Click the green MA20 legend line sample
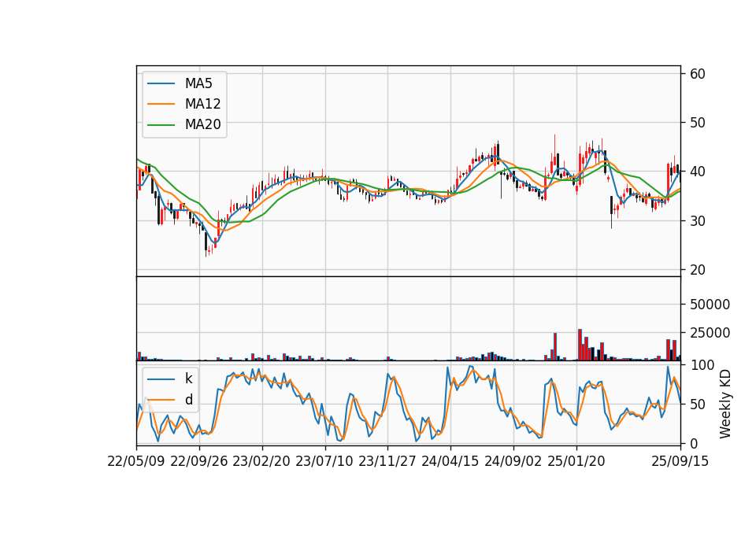Image resolution: width=756 pixels, height=543 pixels. [161, 124]
